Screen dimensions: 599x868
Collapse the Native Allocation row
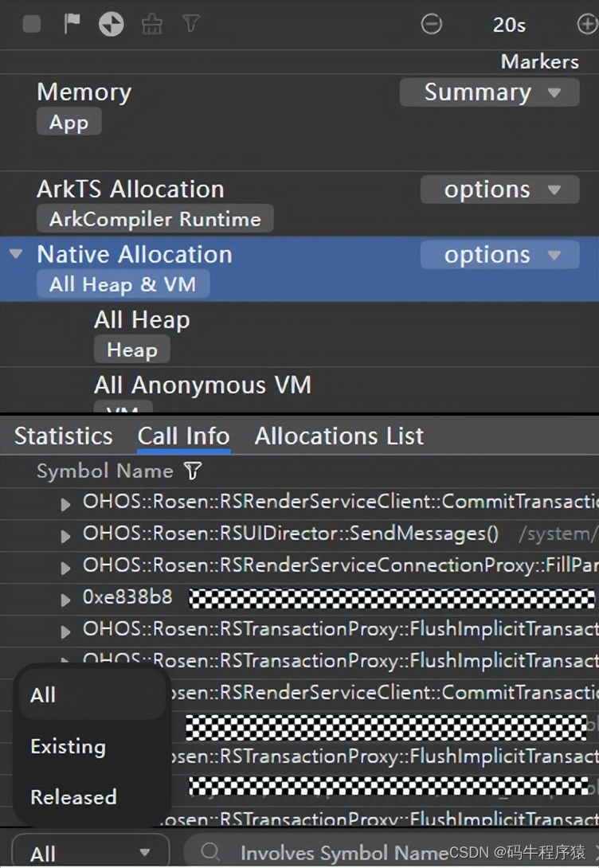[x=16, y=254]
